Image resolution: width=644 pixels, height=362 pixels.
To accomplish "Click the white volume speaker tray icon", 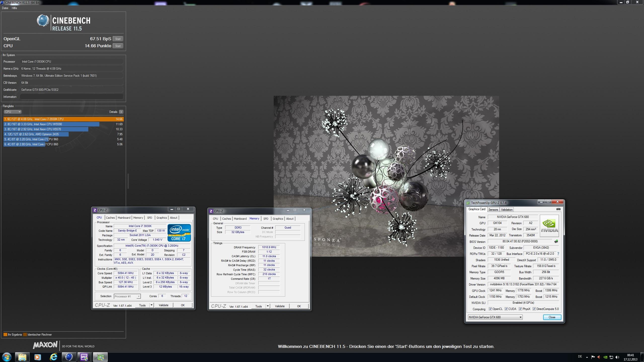I will coord(617,357).
